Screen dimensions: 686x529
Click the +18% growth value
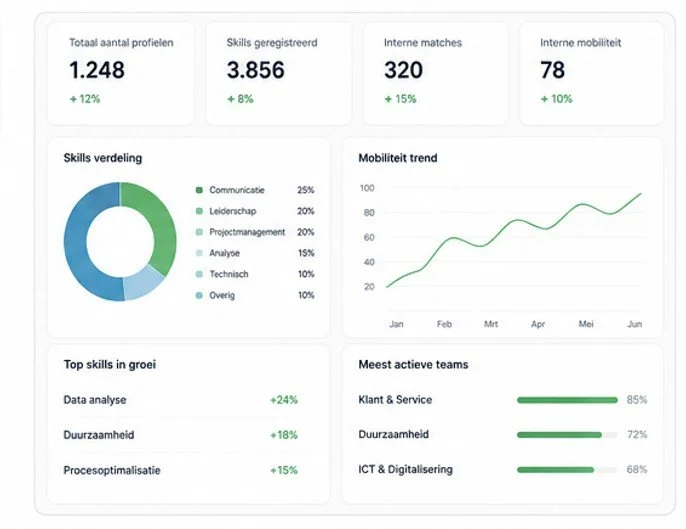(x=284, y=435)
